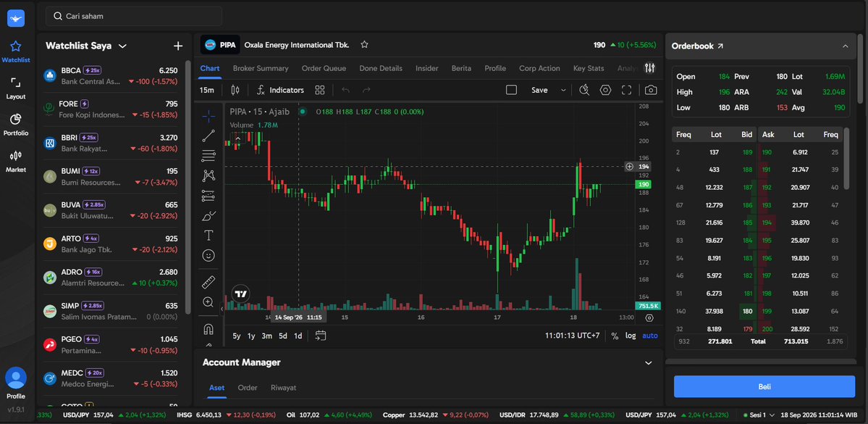
Task: Open the tab filter settings icon
Action: [650, 68]
